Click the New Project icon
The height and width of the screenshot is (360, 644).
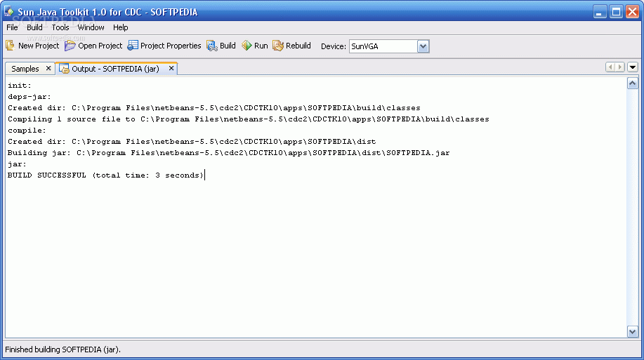pos(11,46)
